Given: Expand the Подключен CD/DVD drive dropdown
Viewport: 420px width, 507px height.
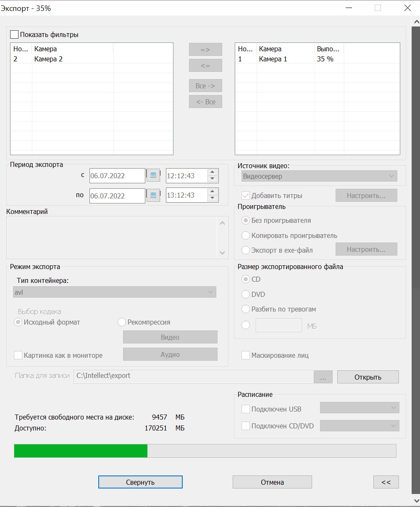Looking at the screenshot, I should (360, 426).
